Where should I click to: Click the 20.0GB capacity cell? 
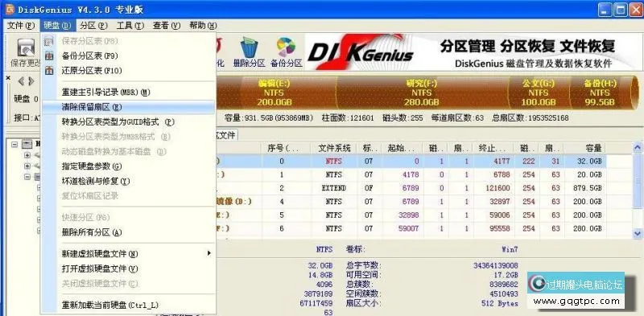click(x=589, y=174)
